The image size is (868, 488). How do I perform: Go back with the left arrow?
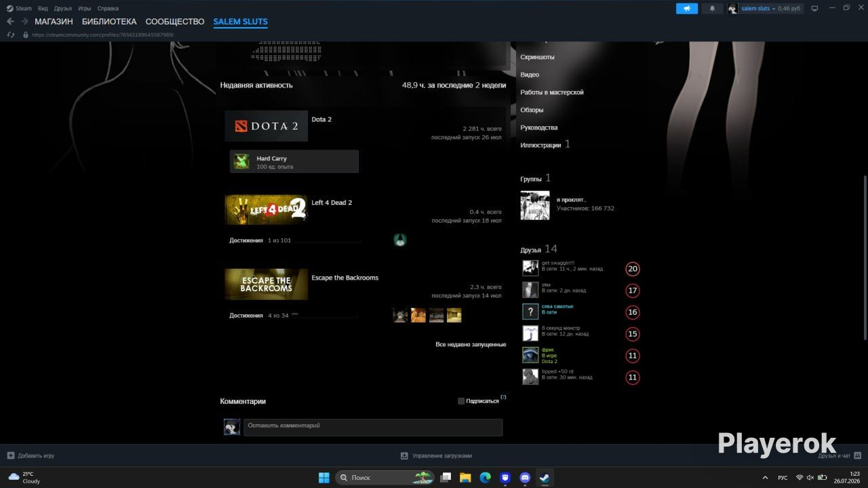[x=10, y=22]
